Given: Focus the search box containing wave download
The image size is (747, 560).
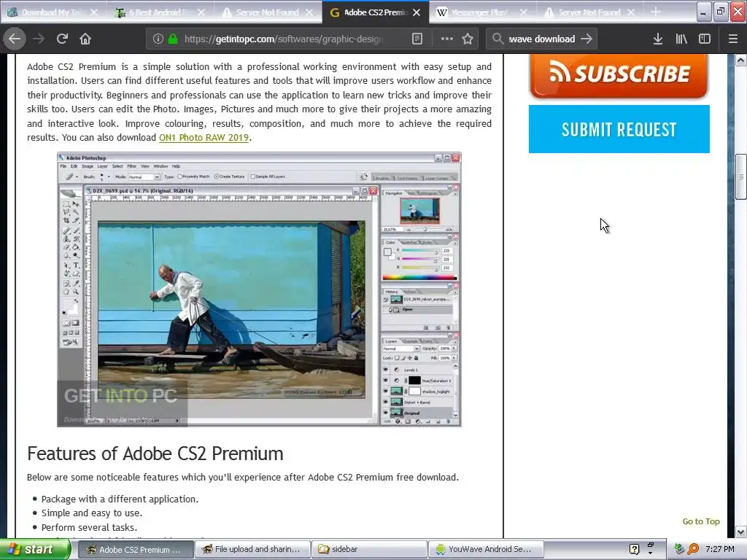Looking at the screenshot, I should 542,39.
